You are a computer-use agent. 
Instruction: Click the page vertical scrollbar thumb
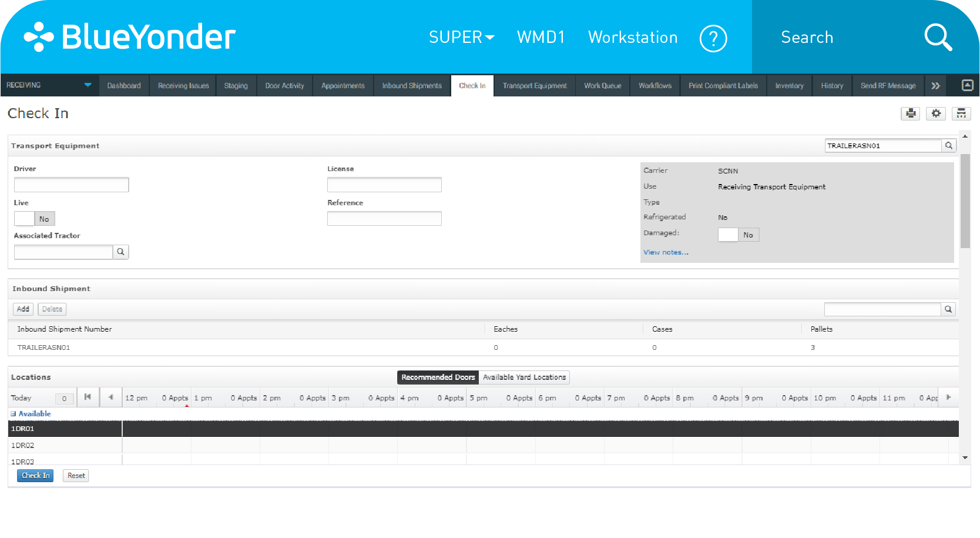[x=965, y=201]
